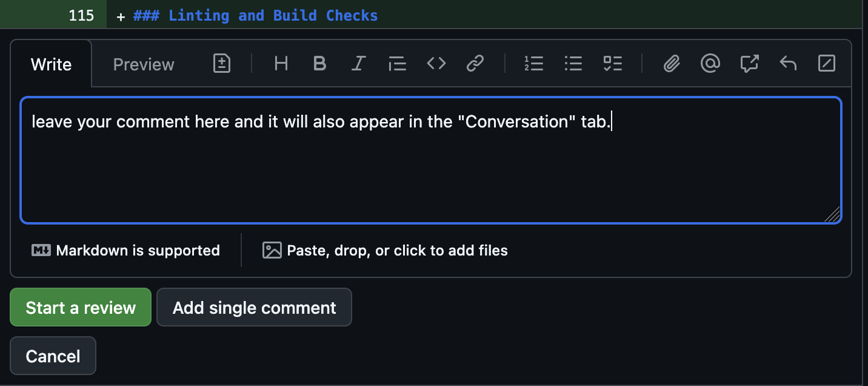Reference an issue or pull request
868x386 pixels.
pyautogui.click(x=749, y=63)
